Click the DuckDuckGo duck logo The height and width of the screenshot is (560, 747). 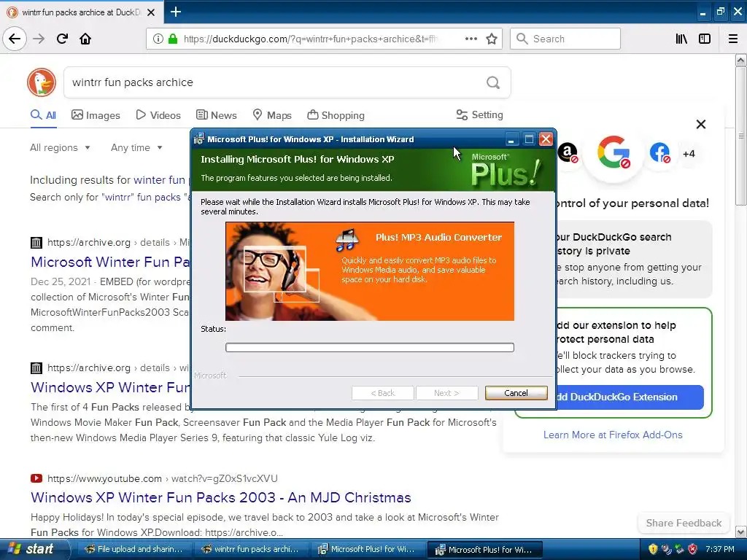coord(42,82)
